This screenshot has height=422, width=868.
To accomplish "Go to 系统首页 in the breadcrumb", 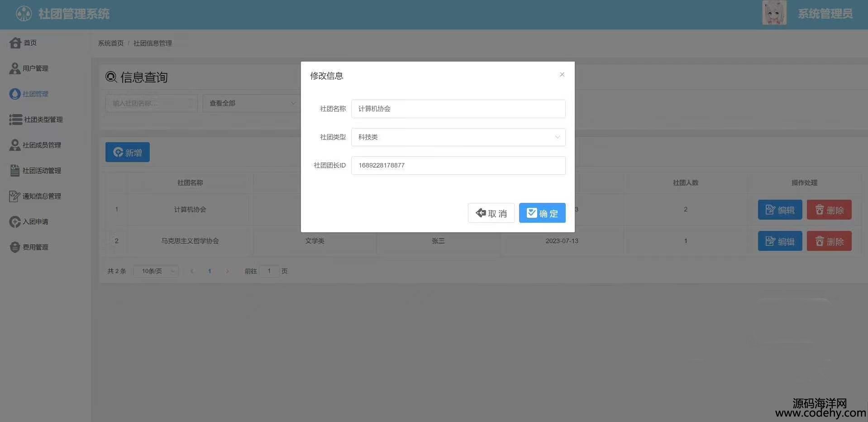I will point(110,43).
